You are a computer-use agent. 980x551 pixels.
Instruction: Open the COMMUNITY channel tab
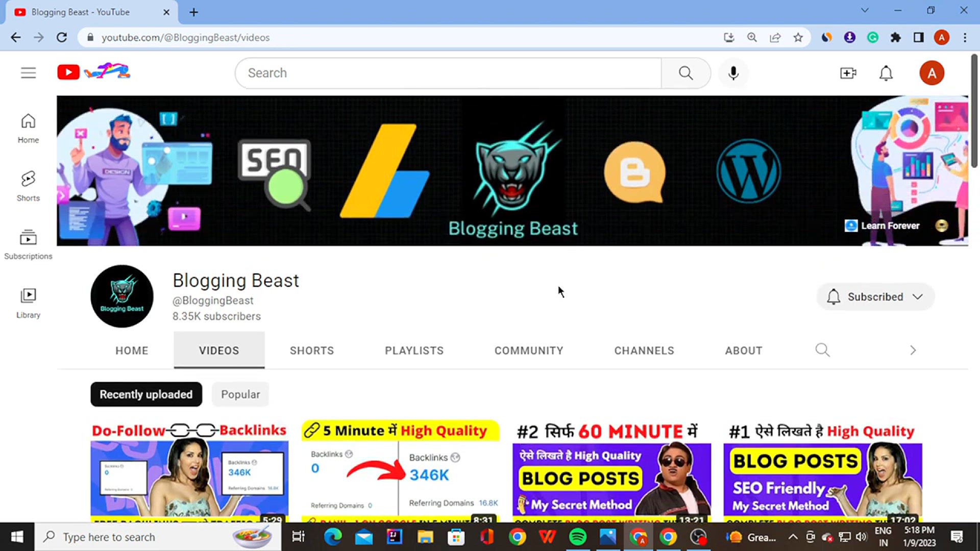[x=529, y=350]
